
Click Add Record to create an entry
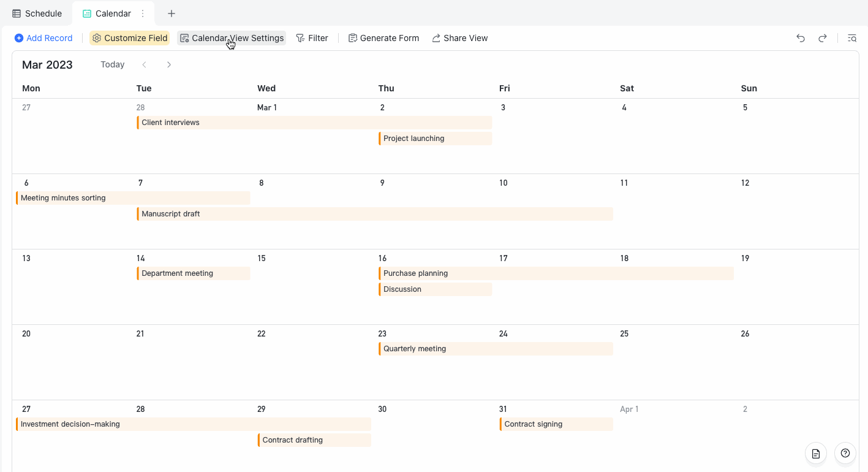coord(43,38)
